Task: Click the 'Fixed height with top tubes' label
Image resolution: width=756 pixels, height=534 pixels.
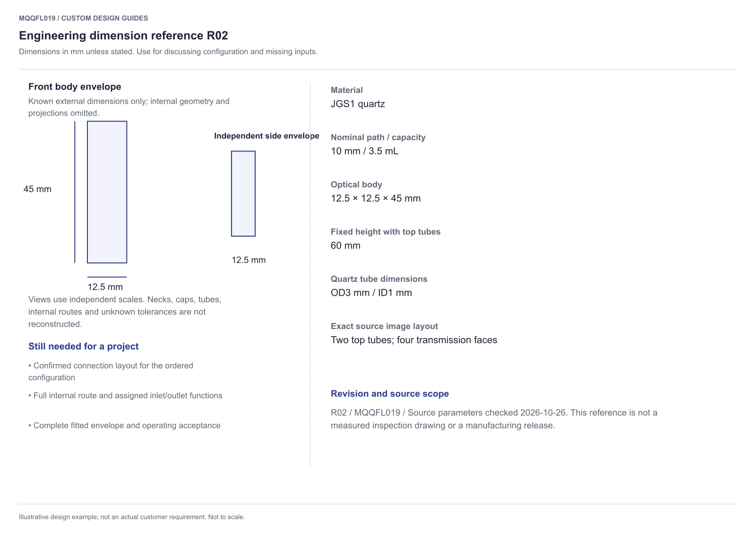Action: (x=386, y=232)
